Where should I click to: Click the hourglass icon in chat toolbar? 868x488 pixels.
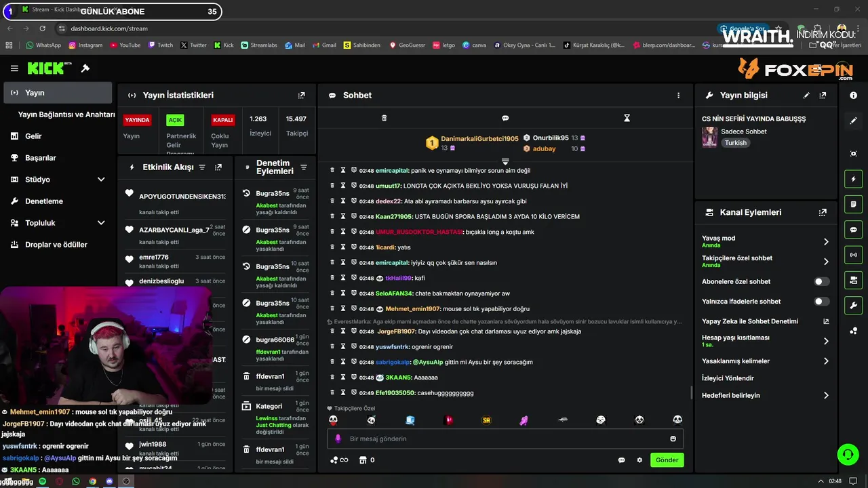(627, 118)
